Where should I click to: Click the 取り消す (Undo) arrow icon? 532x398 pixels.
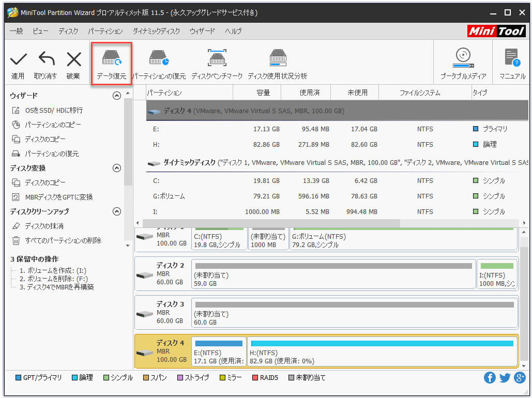point(47,59)
